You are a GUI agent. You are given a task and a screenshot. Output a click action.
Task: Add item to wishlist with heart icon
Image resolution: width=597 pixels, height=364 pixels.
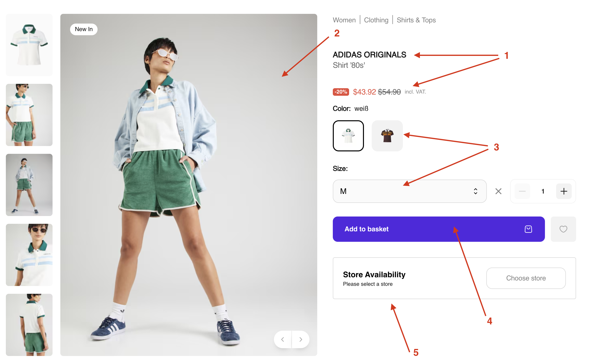563,229
